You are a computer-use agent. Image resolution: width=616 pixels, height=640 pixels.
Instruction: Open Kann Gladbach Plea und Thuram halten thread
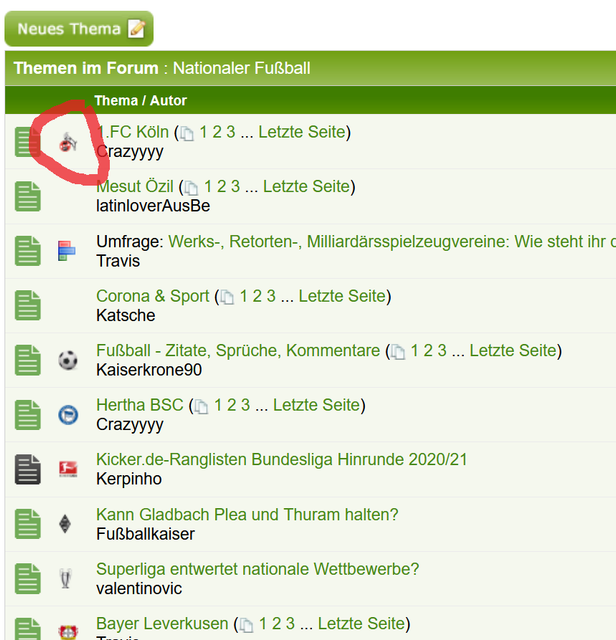[x=247, y=515]
